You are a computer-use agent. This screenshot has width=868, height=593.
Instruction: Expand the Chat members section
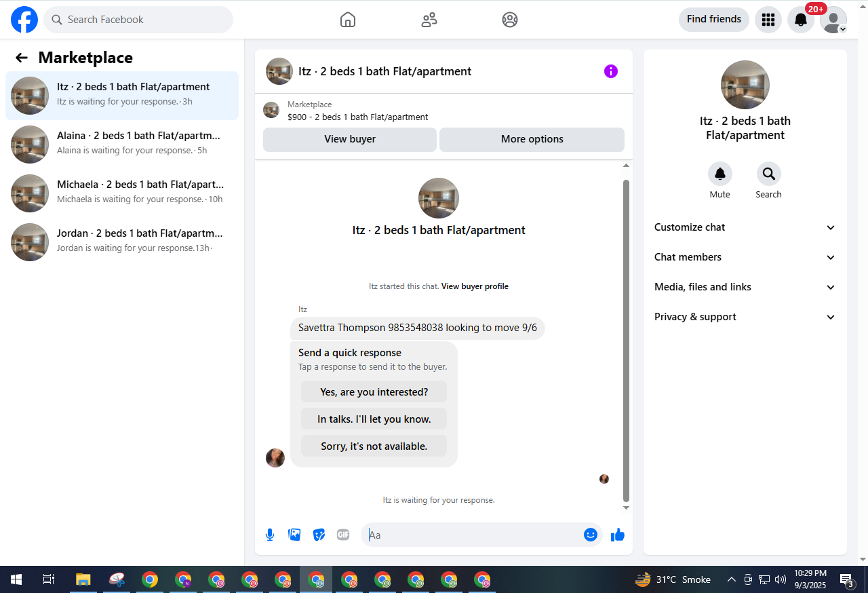click(x=745, y=257)
